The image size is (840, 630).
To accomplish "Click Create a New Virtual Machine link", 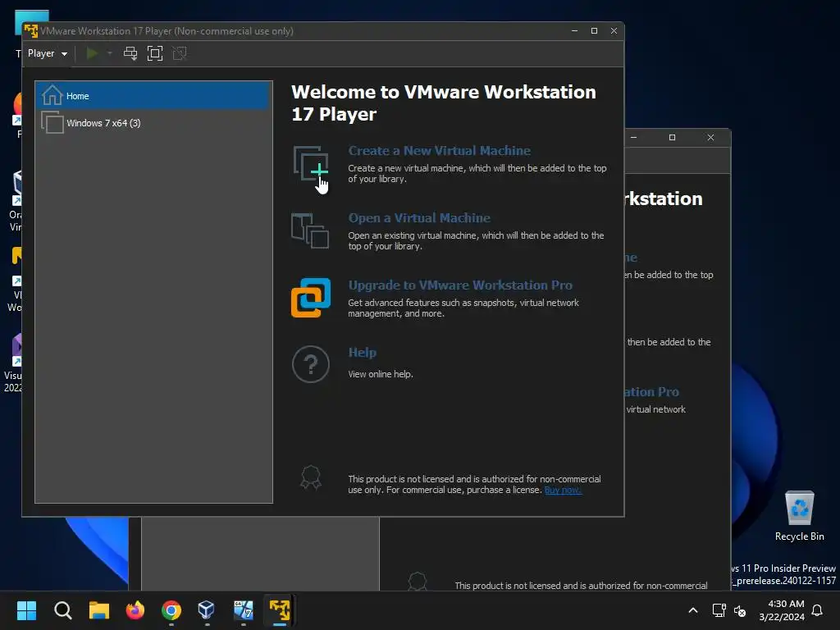I will 440,151.
